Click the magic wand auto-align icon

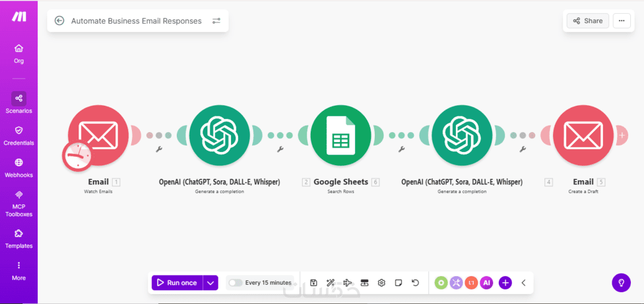(330, 283)
